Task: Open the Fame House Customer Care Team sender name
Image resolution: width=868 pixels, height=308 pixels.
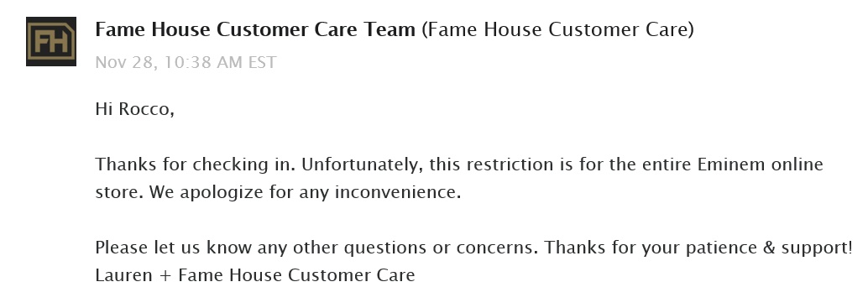Action: coord(255,29)
